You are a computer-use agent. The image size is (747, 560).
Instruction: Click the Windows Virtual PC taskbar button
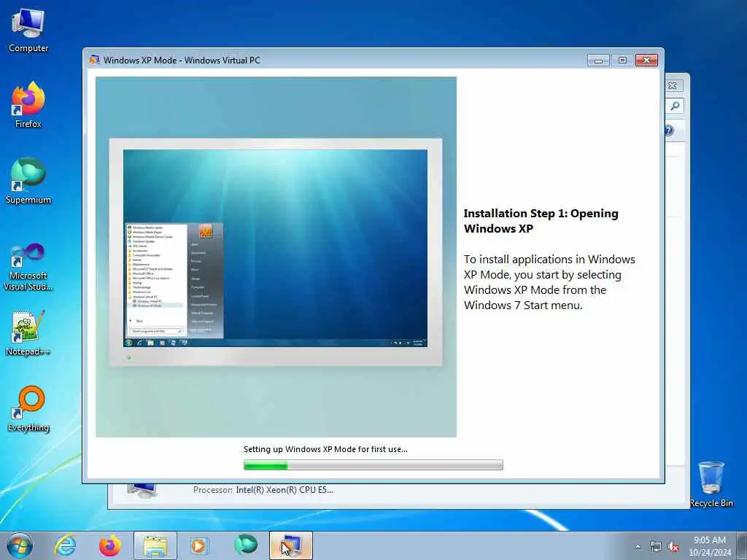291,545
